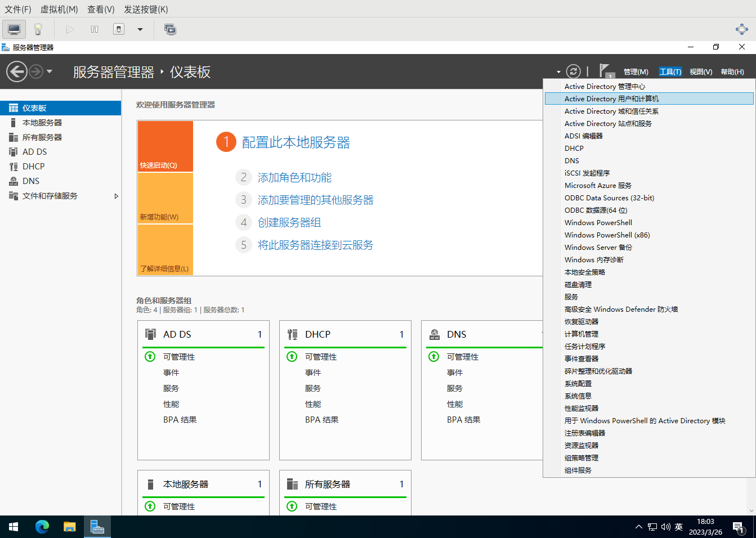Screen dimensions: 756x538
Task: Open Active Directory 域和信任关系
Action: pyautogui.click(x=649, y=111)
